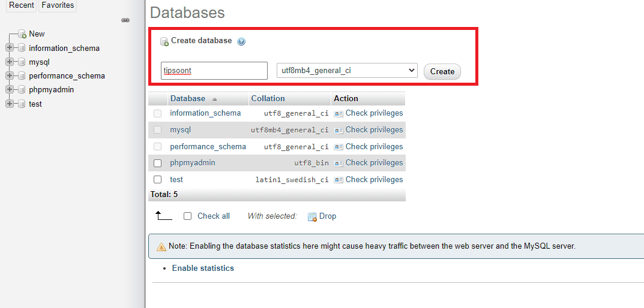This screenshot has width=644, height=308.
Task: Click test database icon in sidebar
Action: (22, 104)
